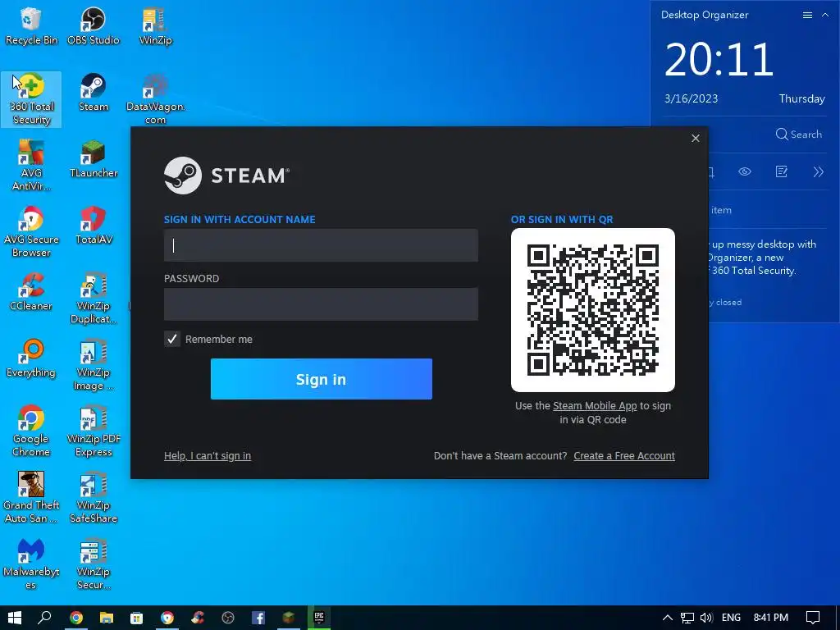Select the WinZip desktop shortcut
Screen dimensions: 840x630
pyautogui.click(x=155, y=26)
